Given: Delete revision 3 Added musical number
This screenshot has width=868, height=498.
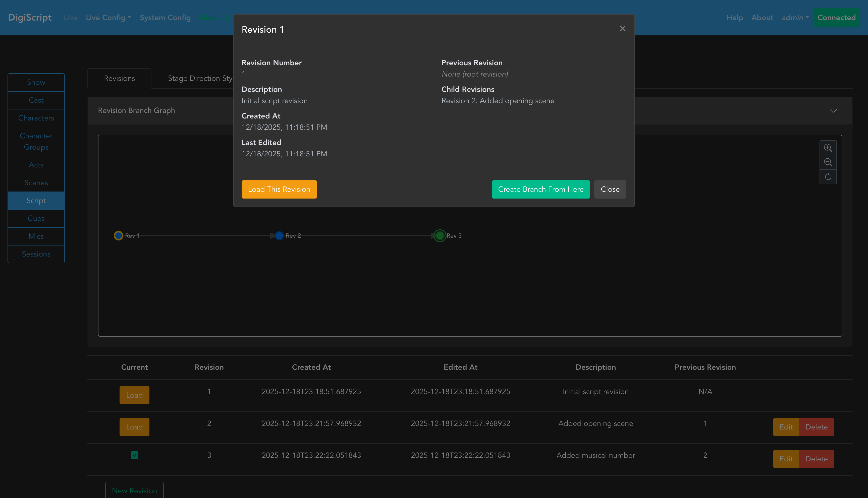Looking at the screenshot, I should pyautogui.click(x=816, y=459).
